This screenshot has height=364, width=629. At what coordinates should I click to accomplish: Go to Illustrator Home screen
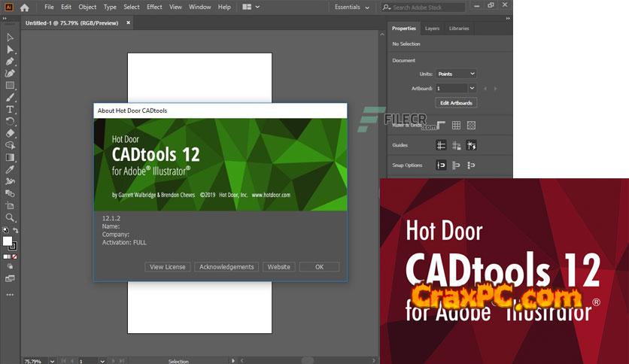[25, 8]
